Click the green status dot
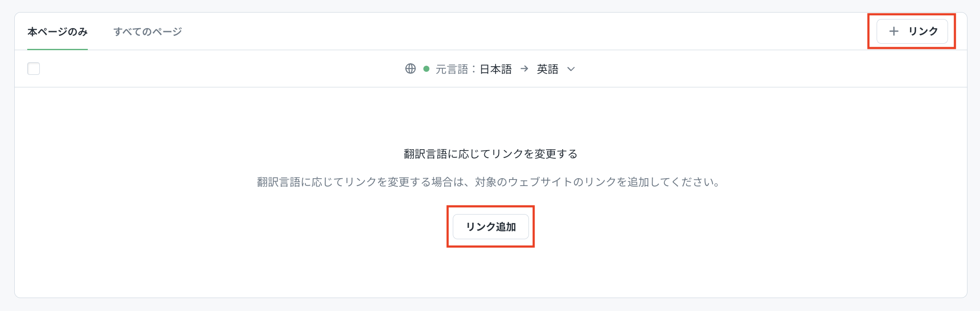This screenshot has width=980, height=311. click(x=426, y=69)
